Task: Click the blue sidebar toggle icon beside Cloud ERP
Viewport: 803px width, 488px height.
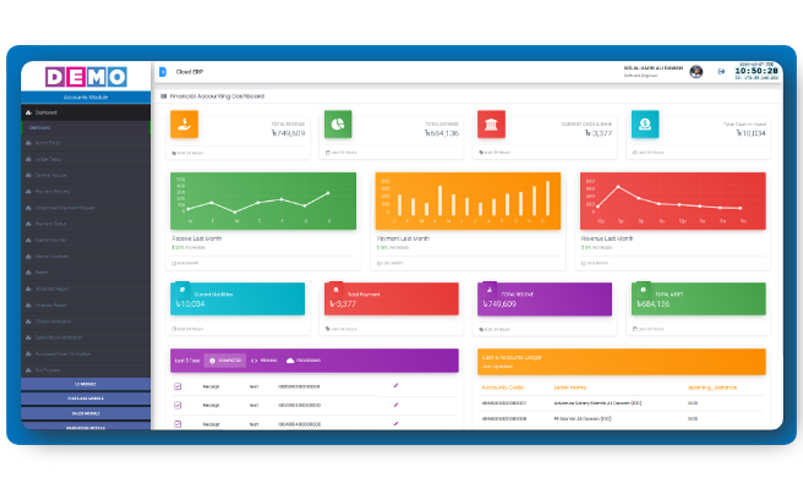Action: click(x=163, y=72)
